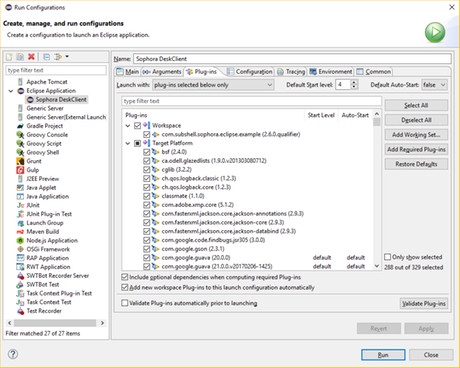Switch to the Configuration tab
Viewport: 460px width, 368px height.
point(250,72)
